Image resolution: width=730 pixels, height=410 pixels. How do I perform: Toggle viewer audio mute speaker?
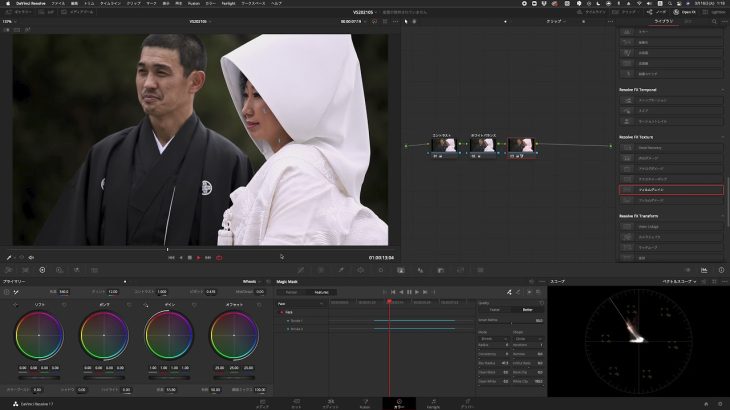click(x=31, y=257)
